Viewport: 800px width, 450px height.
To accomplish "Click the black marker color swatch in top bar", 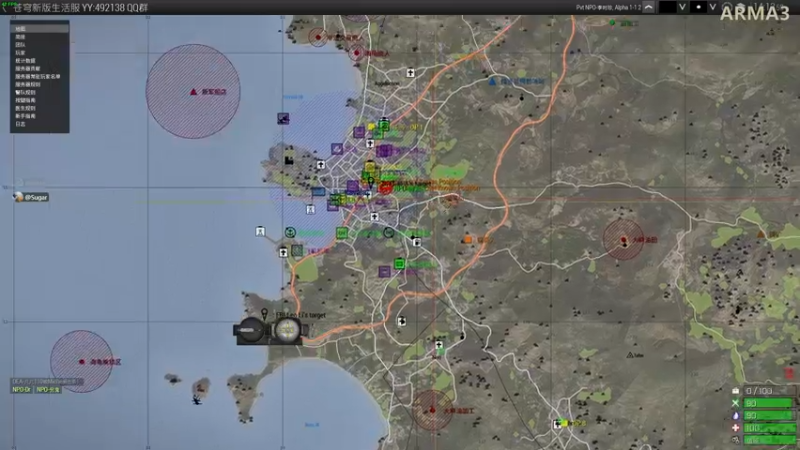I will (667, 7).
